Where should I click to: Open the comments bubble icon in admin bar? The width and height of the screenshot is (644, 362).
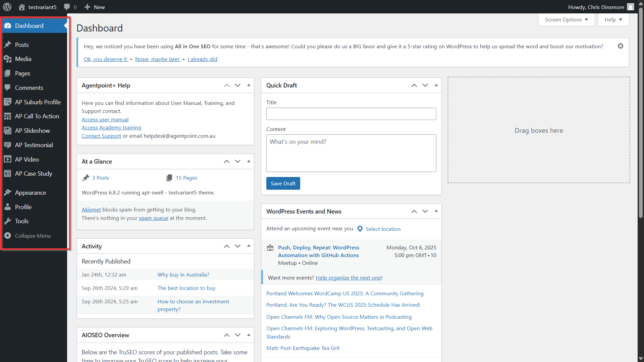click(x=67, y=7)
